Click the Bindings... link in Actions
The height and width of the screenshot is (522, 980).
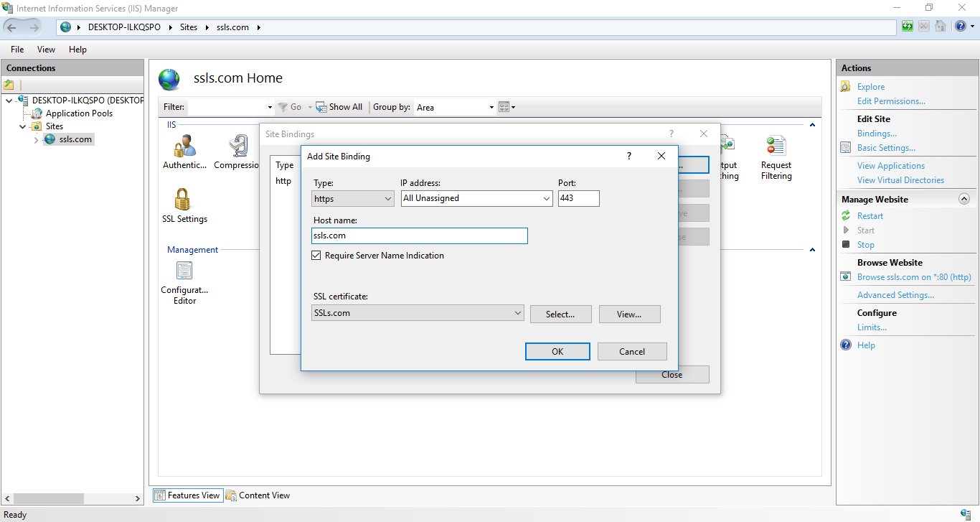(877, 133)
